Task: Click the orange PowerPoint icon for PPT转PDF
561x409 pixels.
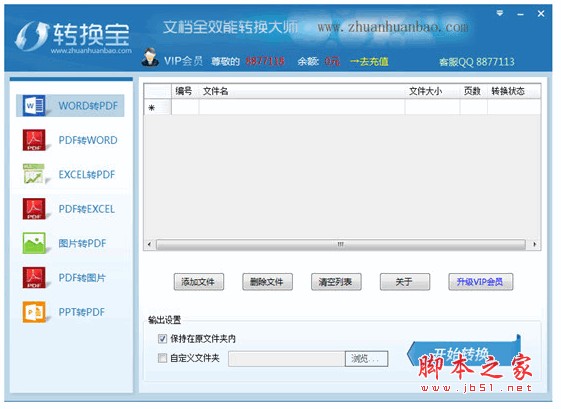Action: [34, 312]
